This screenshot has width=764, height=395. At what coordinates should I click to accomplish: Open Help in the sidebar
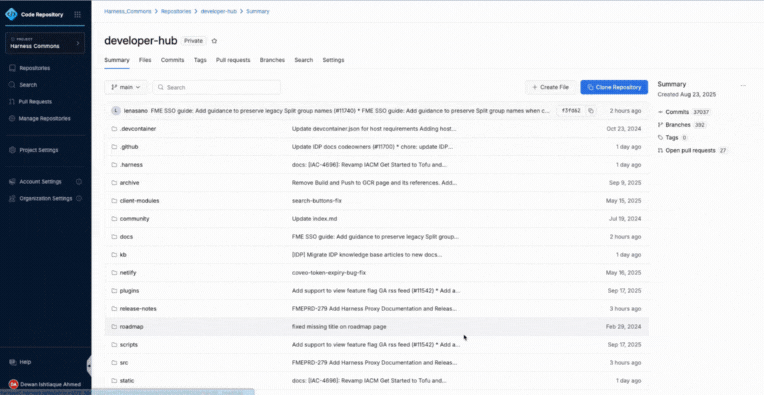tap(25, 362)
